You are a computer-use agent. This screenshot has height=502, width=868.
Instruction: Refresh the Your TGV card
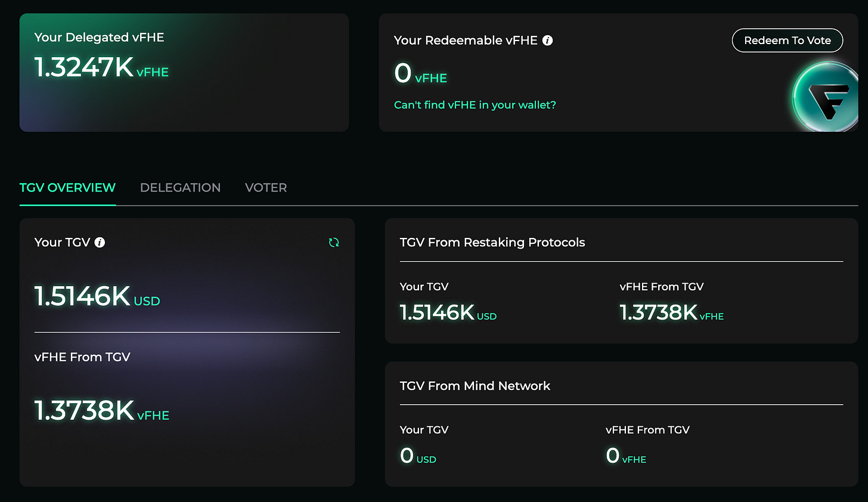[334, 243]
